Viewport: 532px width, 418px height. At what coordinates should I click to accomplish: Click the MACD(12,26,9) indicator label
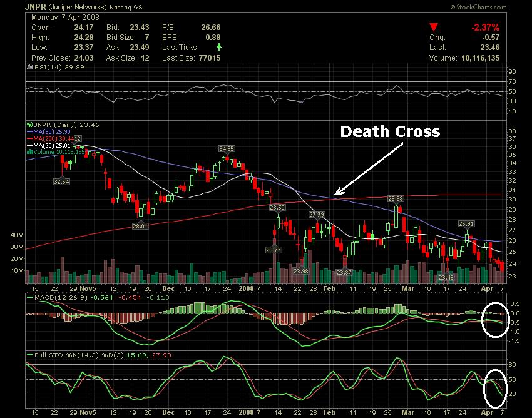(x=61, y=298)
